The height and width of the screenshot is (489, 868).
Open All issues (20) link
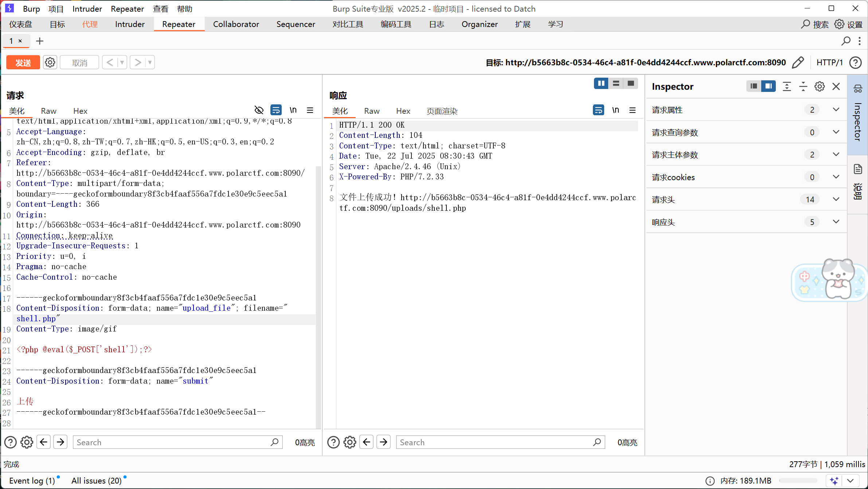[96, 481]
